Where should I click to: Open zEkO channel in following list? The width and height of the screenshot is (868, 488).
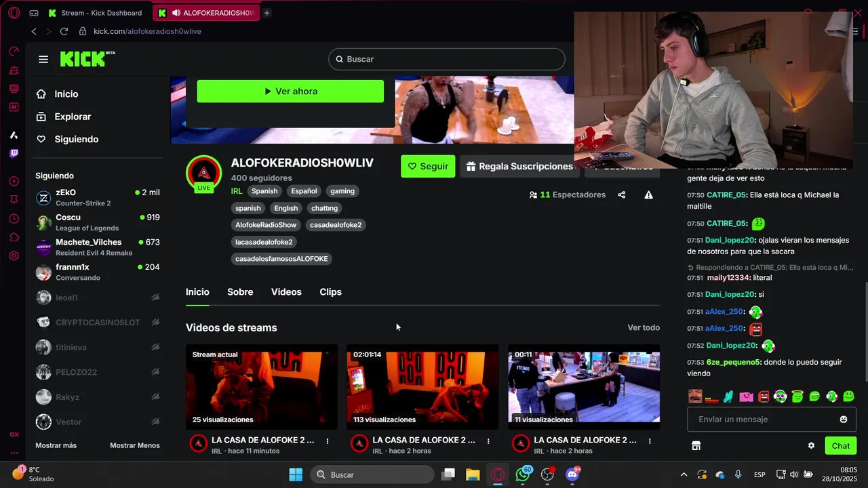[x=98, y=198]
